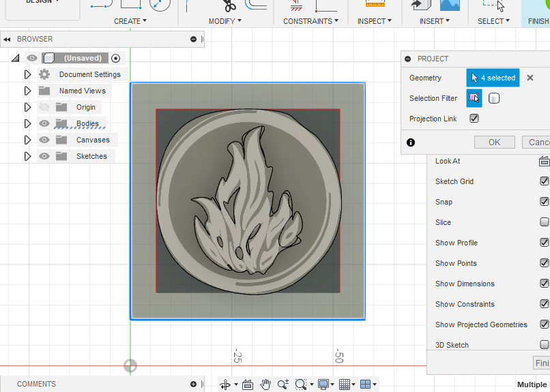This screenshot has width=550, height=392.
Task: Clear the geometry selection with X
Action: coord(530,78)
